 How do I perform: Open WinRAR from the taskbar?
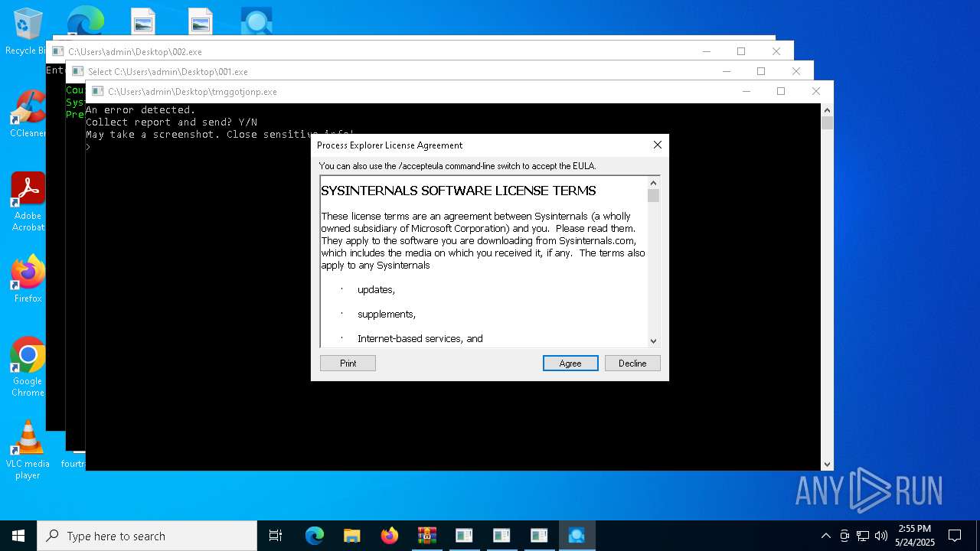coord(426,536)
